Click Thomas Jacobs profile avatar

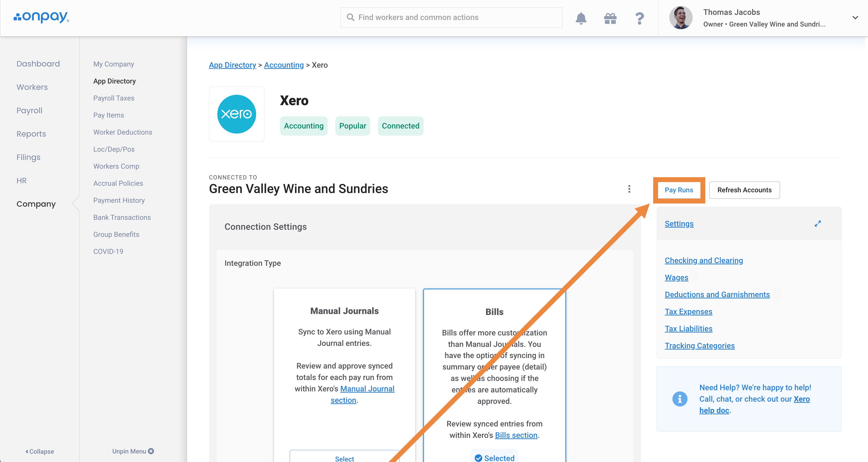[x=681, y=18]
